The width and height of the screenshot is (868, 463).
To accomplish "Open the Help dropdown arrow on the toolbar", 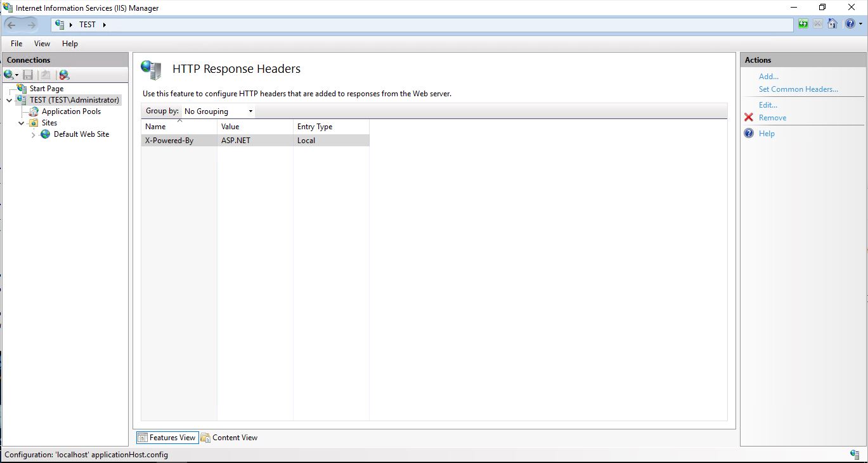I will [860, 24].
